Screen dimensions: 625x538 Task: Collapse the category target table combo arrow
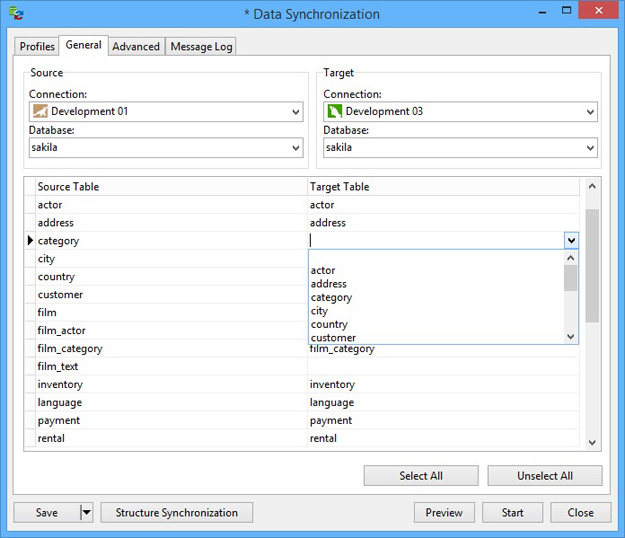click(571, 240)
